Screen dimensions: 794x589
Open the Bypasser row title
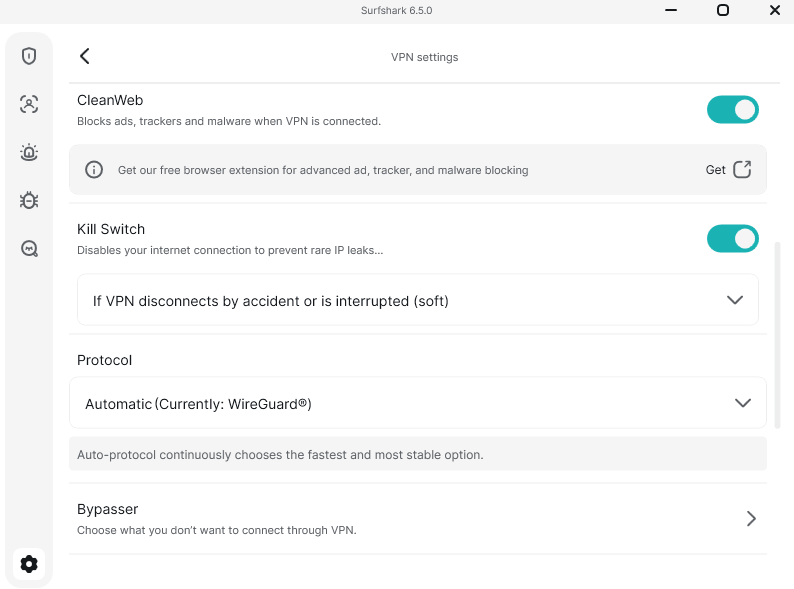pos(107,509)
